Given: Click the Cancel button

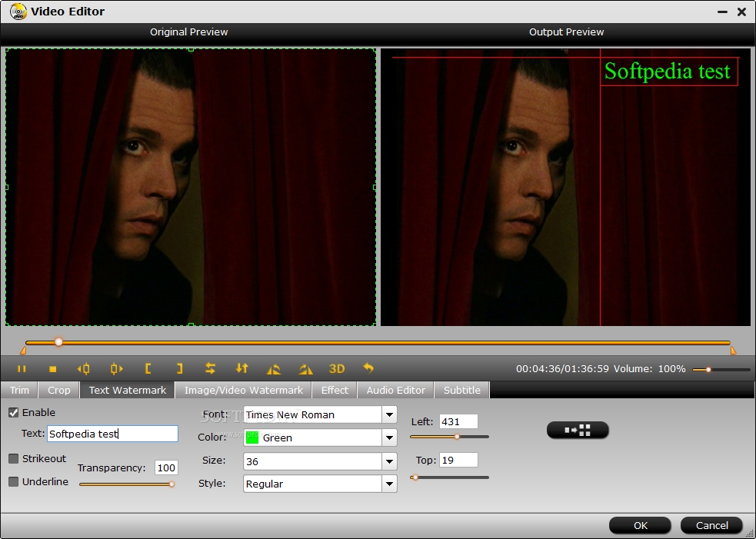Looking at the screenshot, I should coord(711,525).
